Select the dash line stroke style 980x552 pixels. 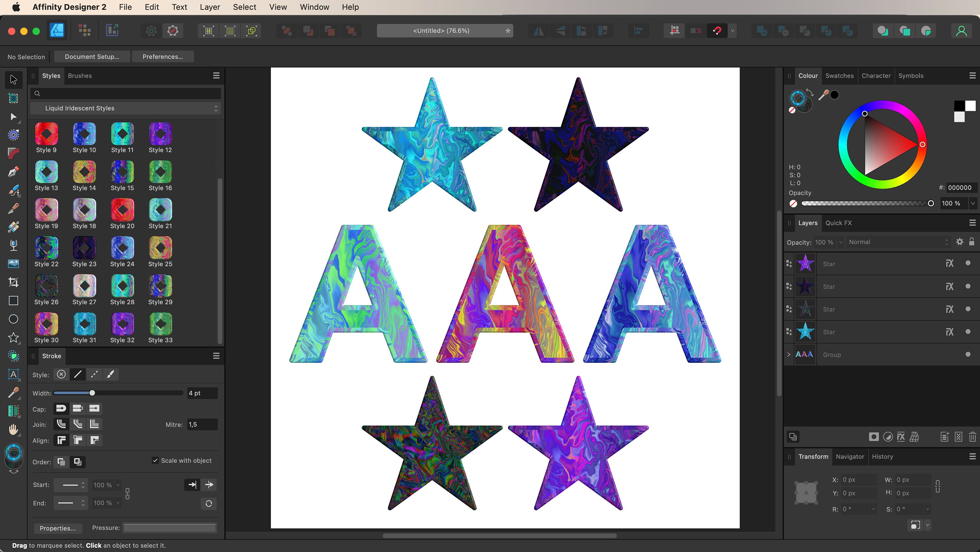[x=94, y=375]
